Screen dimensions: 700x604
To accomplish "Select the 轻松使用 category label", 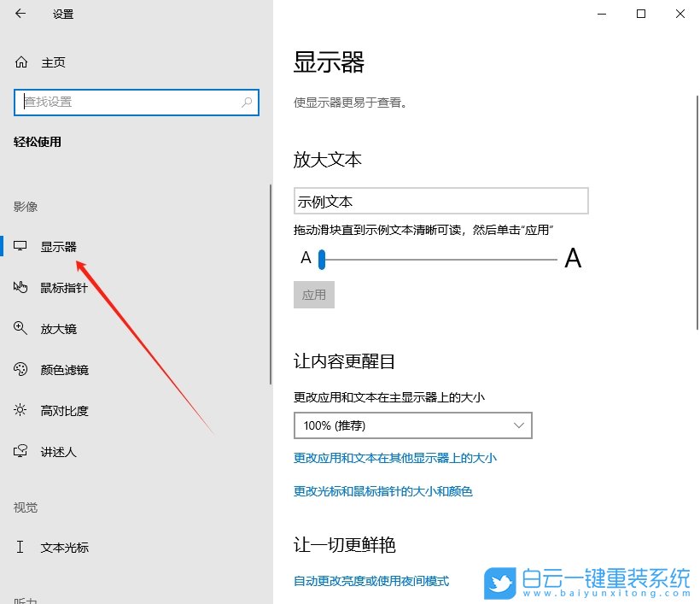I will coord(38,142).
